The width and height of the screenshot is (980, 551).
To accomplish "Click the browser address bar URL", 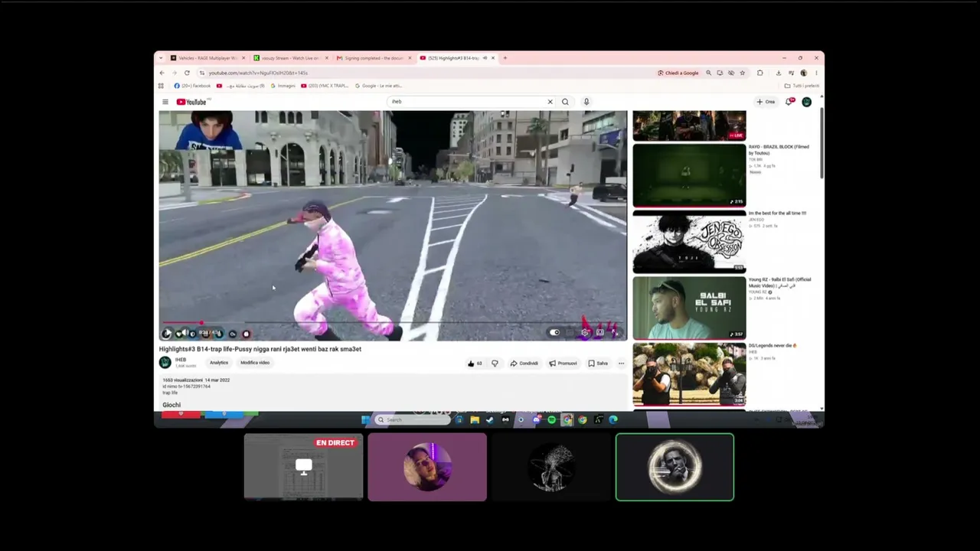I will [258, 73].
